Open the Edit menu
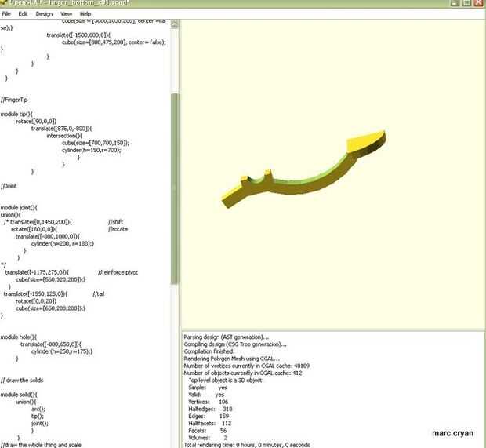486x448 pixels. (23, 14)
